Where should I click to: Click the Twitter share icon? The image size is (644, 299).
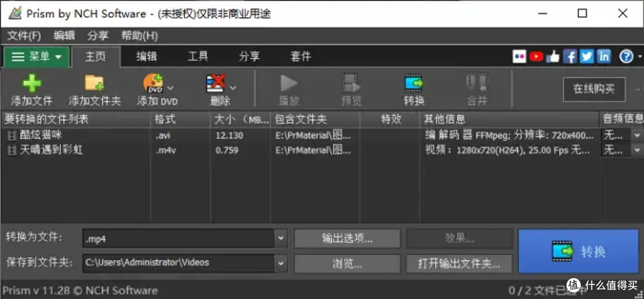click(587, 57)
